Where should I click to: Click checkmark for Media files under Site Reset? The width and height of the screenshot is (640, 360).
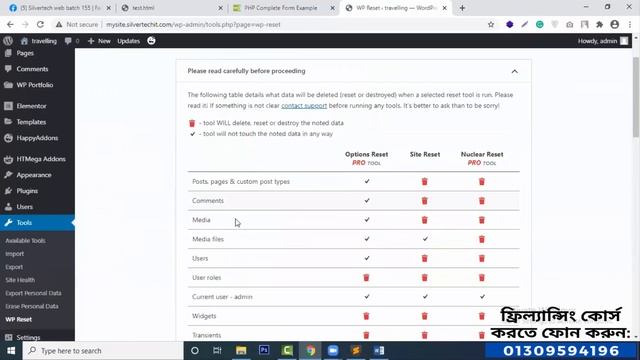coord(425,239)
